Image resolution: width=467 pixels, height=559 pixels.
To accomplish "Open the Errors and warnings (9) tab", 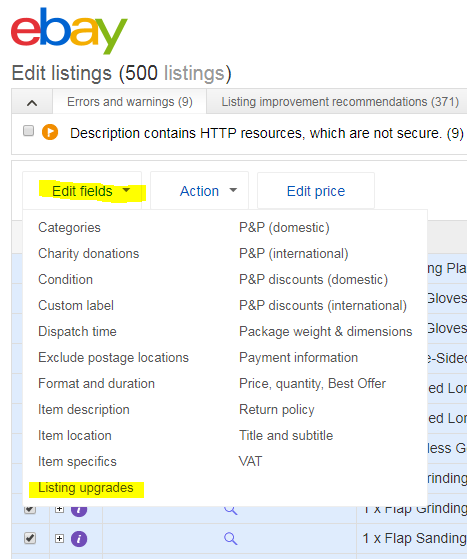I will coord(130,102).
